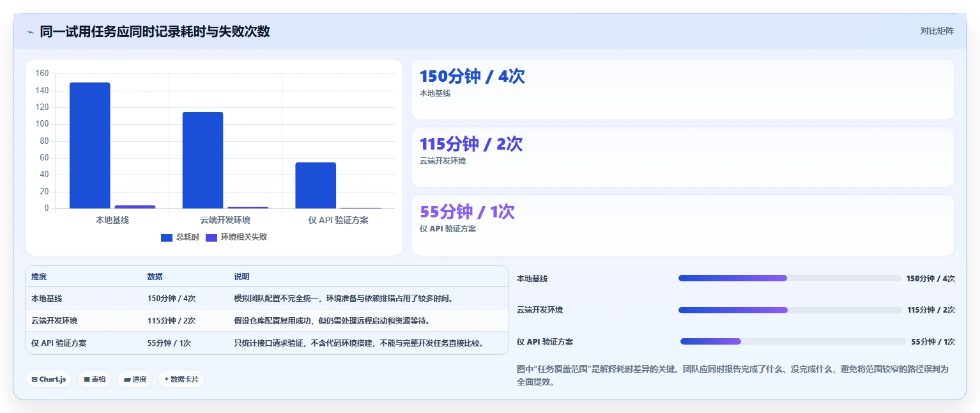This screenshot has width=980, height=413.
Task: Click the pulse icon before the header title
Action: click(30, 31)
